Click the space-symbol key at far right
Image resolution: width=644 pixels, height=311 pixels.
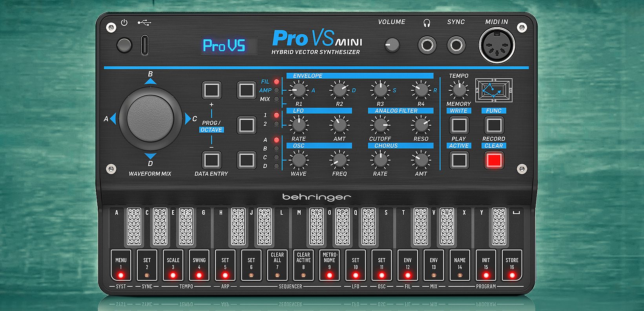[516, 228]
